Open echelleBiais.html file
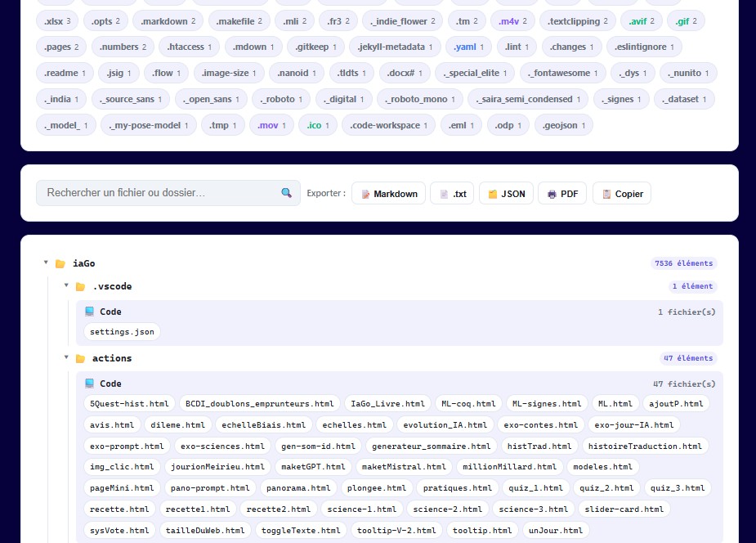Screen dimensions: 756x543 point(264,425)
